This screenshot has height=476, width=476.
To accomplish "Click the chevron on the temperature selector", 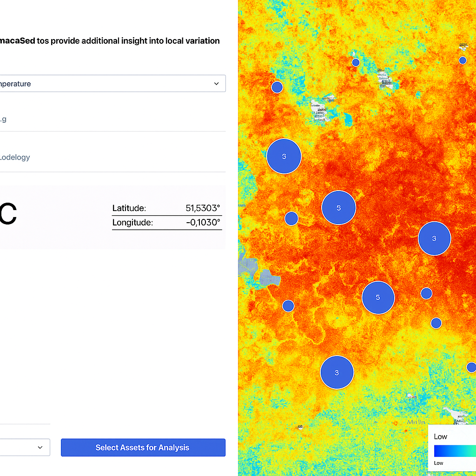I will point(216,84).
